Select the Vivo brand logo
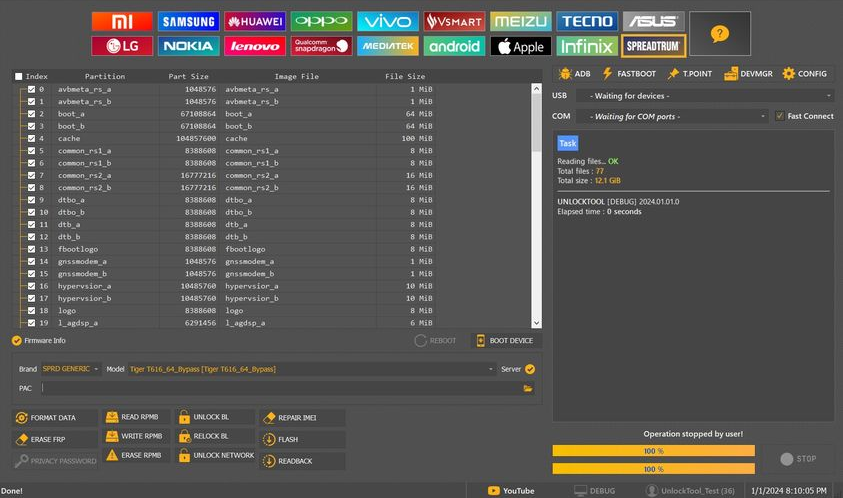 pos(388,22)
